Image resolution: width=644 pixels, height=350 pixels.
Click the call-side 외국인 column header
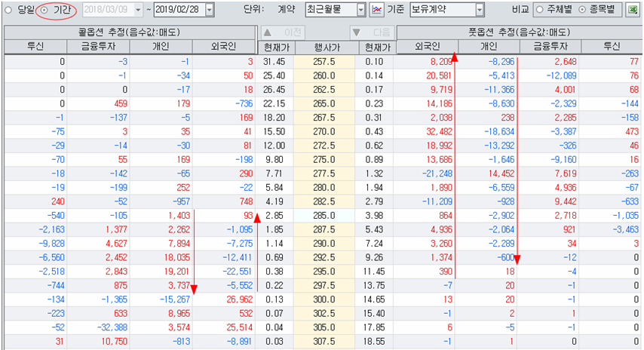click(223, 47)
